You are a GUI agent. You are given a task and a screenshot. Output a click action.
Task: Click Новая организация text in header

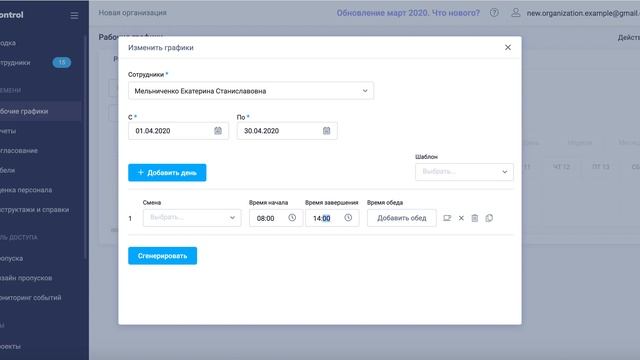click(132, 13)
